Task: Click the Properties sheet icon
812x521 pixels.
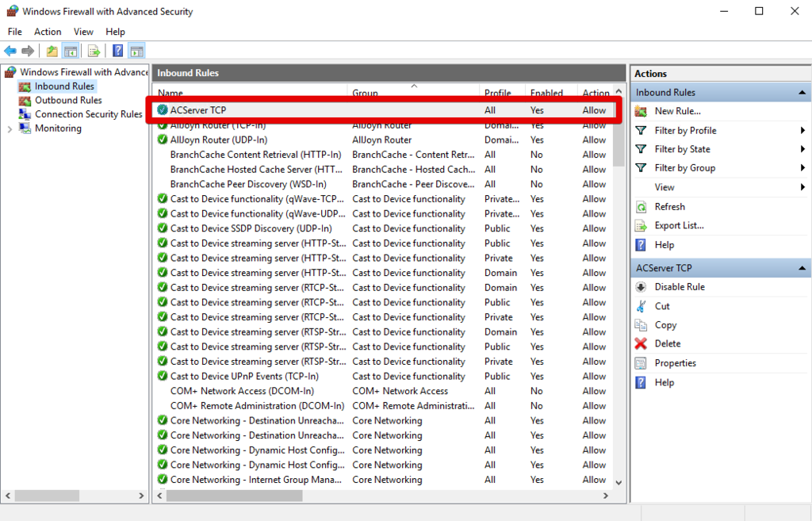Action: pyautogui.click(x=641, y=363)
